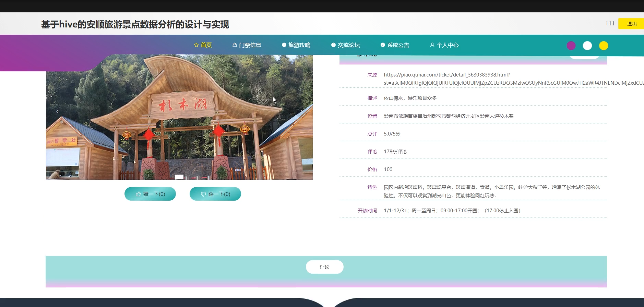Open 个人中心 menu item

(x=444, y=45)
